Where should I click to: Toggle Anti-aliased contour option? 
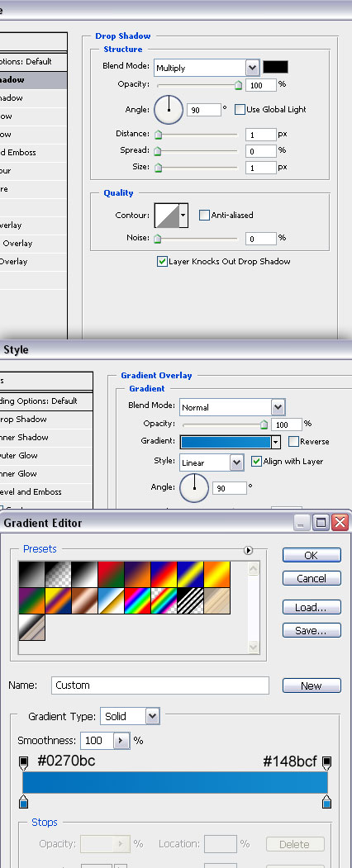click(x=204, y=216)
